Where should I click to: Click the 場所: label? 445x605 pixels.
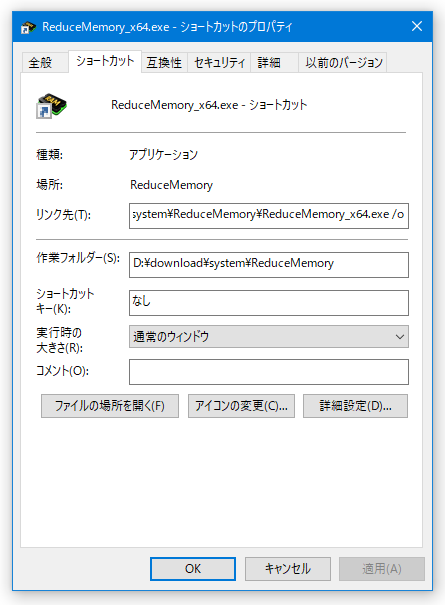49,185
